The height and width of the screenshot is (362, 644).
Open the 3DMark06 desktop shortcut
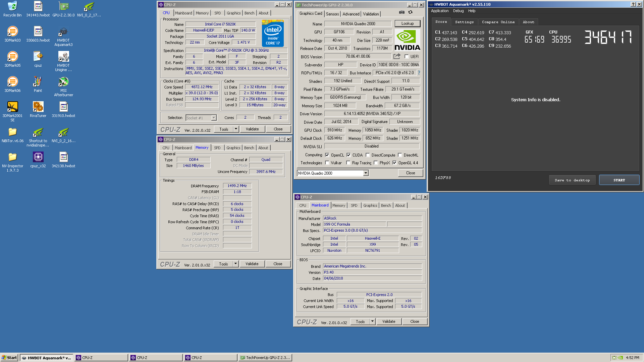(12, 84)
